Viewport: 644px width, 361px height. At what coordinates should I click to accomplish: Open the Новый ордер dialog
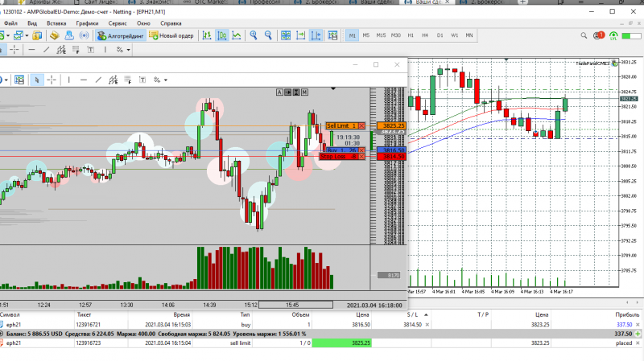coord(171,35)
